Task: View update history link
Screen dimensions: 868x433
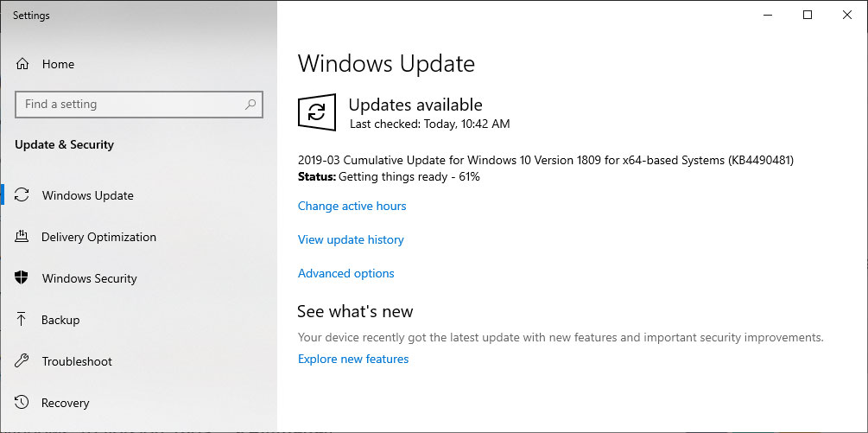Action: [351, 239]
